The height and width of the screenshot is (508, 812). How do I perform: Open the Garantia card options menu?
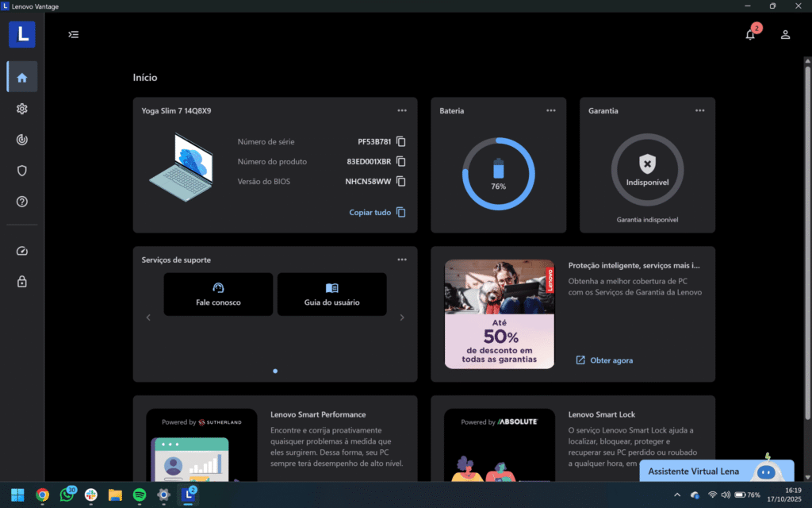click(x=699, y=111)
